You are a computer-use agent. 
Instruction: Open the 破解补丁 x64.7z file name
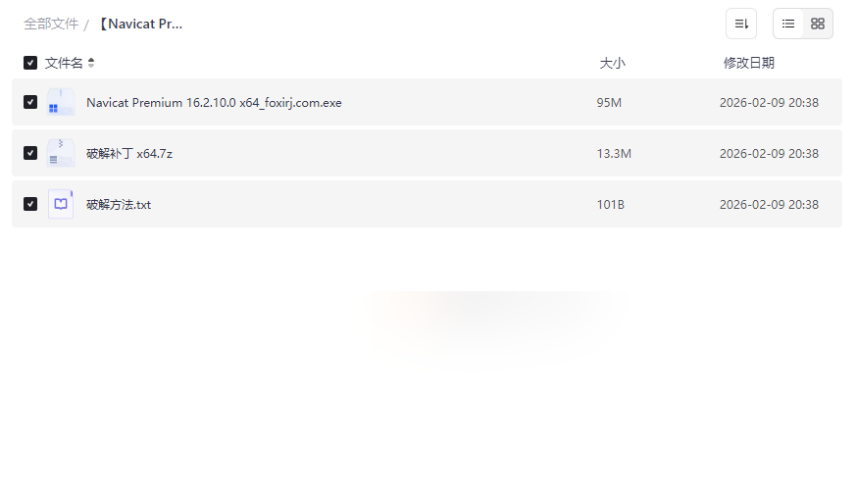click(x=129, y=154)
